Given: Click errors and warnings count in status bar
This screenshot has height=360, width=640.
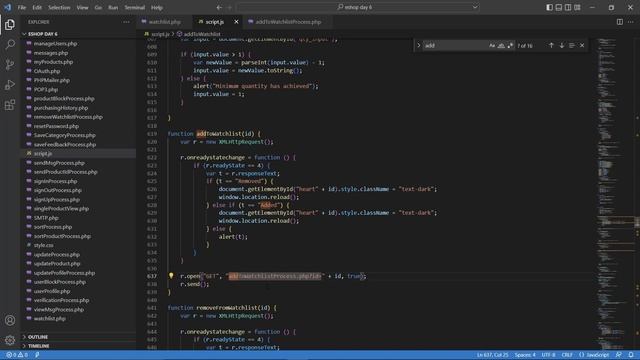Looking at the screenshot, I should (x=17, y=355).
